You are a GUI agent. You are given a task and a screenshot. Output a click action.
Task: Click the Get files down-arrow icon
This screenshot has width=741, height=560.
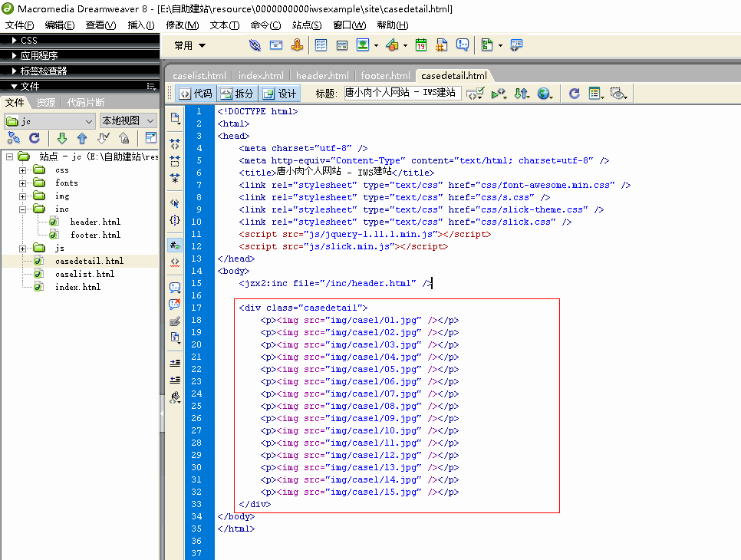62,138
